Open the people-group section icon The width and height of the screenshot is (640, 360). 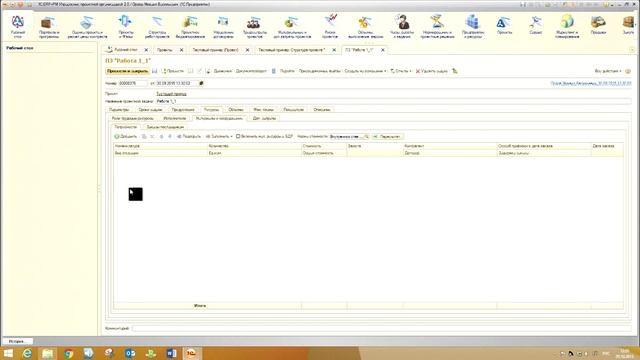pos(254,27)
